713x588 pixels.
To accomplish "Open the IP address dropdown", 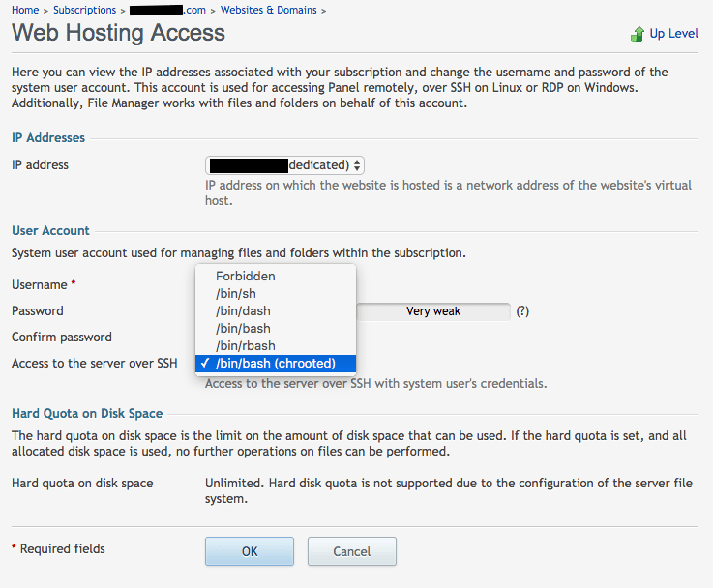I will (284, 165).
